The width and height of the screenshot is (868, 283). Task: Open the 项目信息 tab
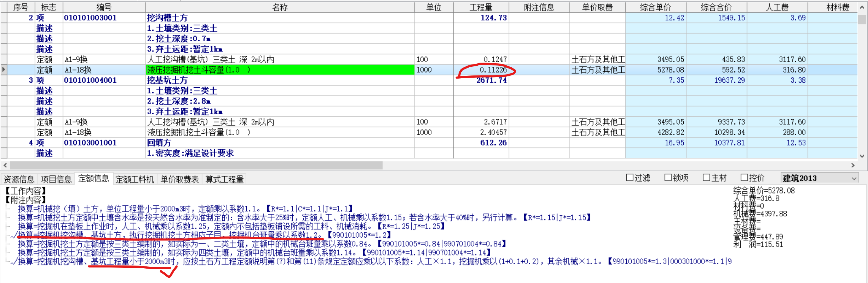(56, 179)
